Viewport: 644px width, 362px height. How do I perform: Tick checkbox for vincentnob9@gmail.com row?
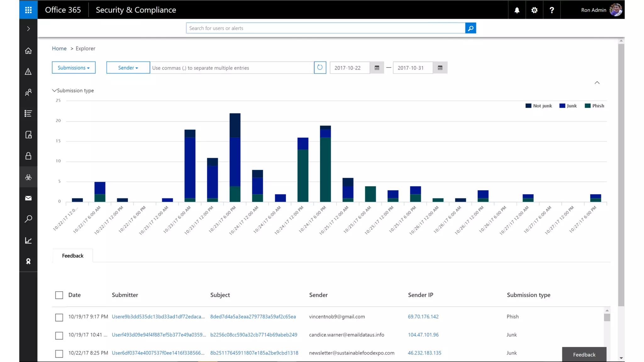click(x=59, y=317)
